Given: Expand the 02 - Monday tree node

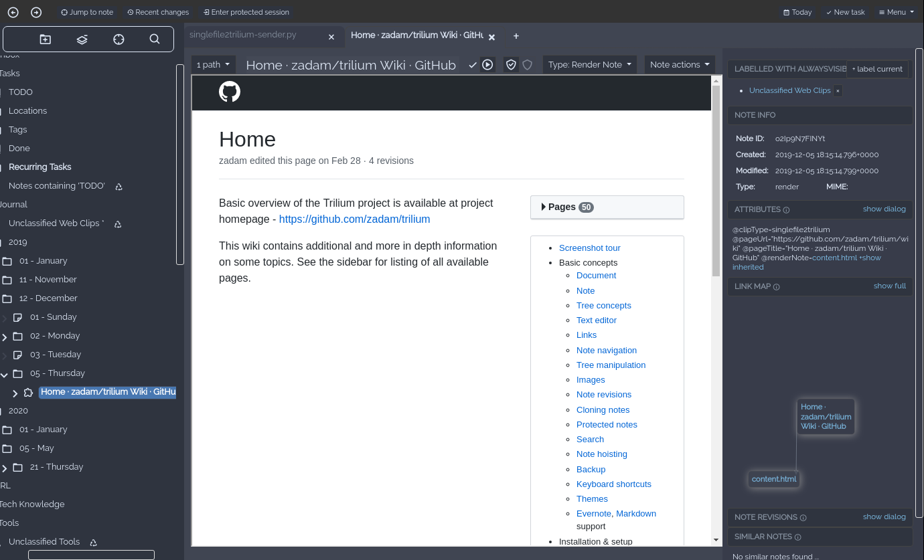Looking at the screenshot, I should click(x=5, y=337).
